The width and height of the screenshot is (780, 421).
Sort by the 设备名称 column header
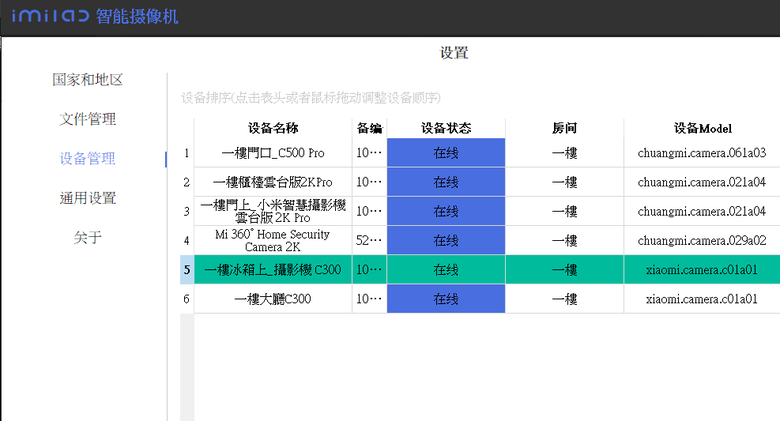(x=273, y=128)
